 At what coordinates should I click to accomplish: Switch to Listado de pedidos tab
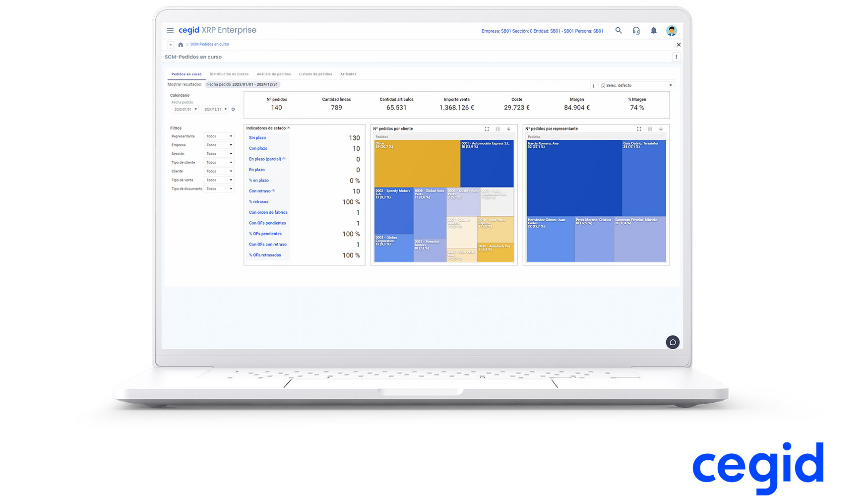315,74
